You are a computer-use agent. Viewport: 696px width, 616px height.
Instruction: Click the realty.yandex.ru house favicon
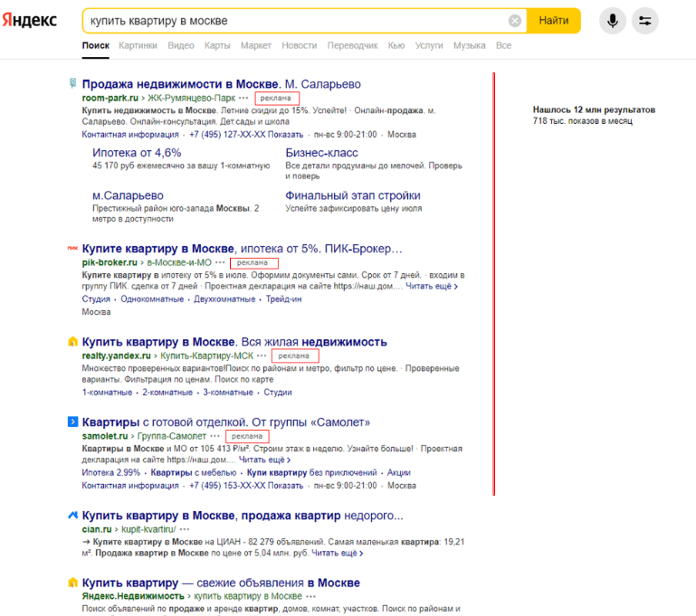point(72,342)
